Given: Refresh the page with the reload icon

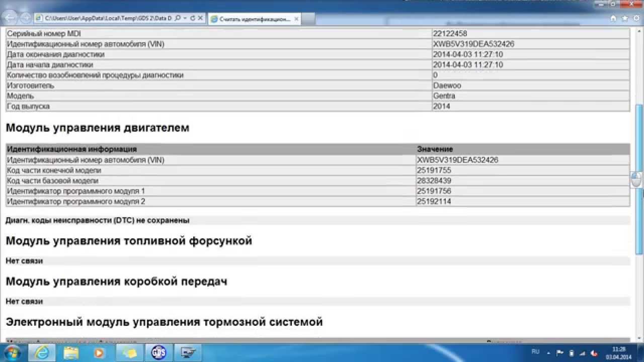Looking at the screenshot, I should point(193,18).
